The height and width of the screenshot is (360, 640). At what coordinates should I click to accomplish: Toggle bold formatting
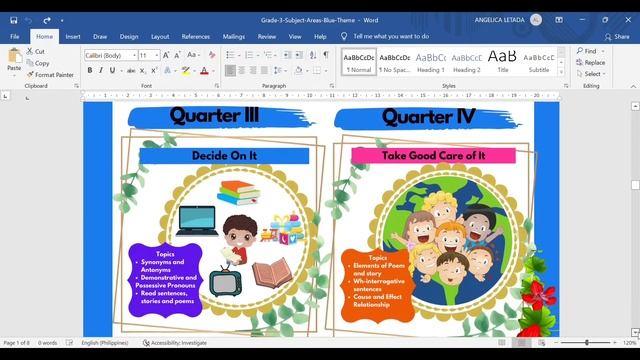point(89,71)
